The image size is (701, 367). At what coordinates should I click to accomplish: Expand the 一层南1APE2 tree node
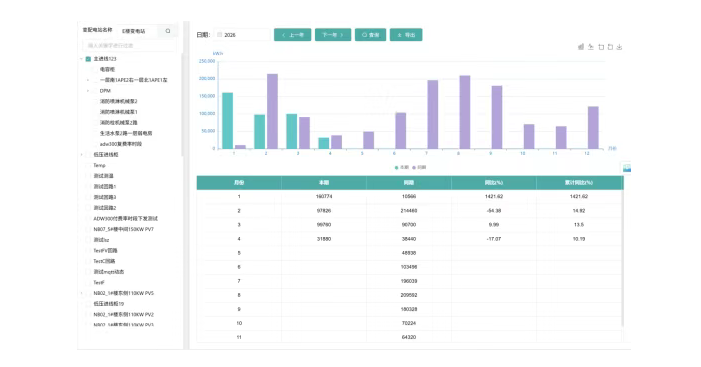[88, 80]
